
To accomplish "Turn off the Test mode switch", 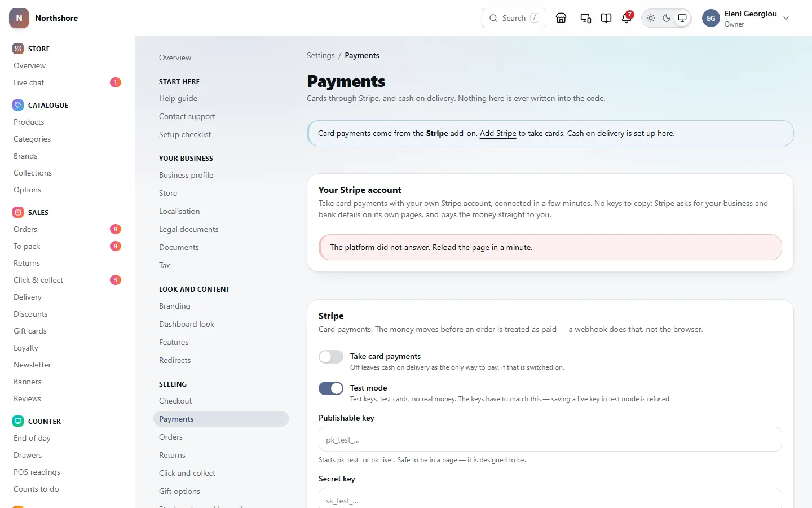I will pos(331,388).
